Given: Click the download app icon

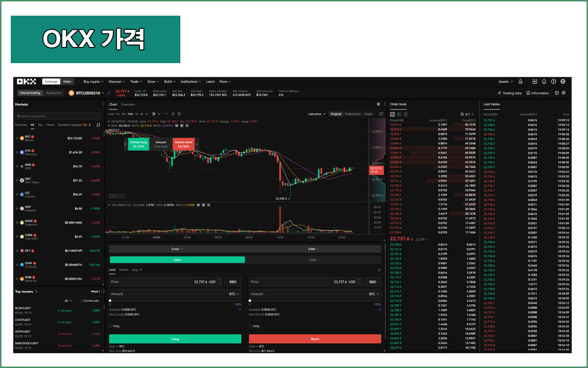Looking at the screenshot, I should 535,82.
